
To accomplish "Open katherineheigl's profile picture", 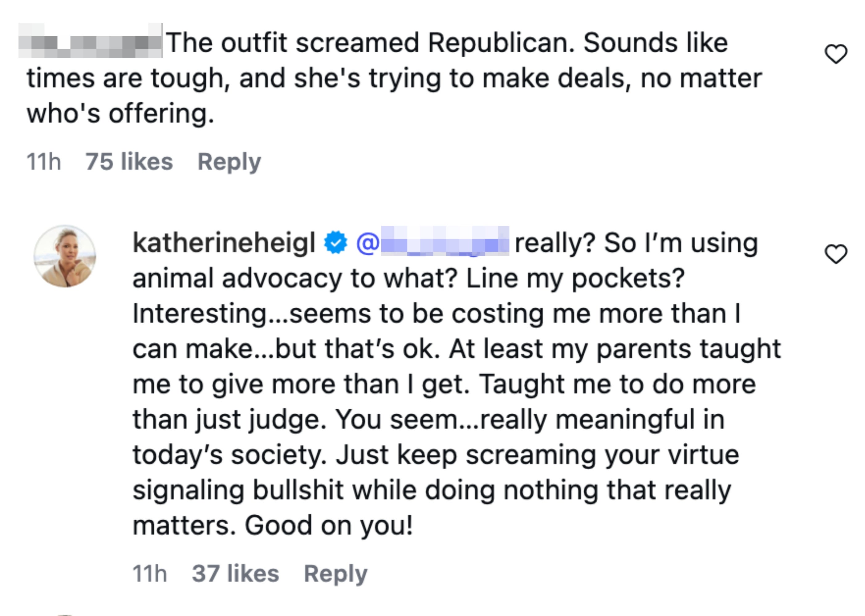I will tap(65, 256).
